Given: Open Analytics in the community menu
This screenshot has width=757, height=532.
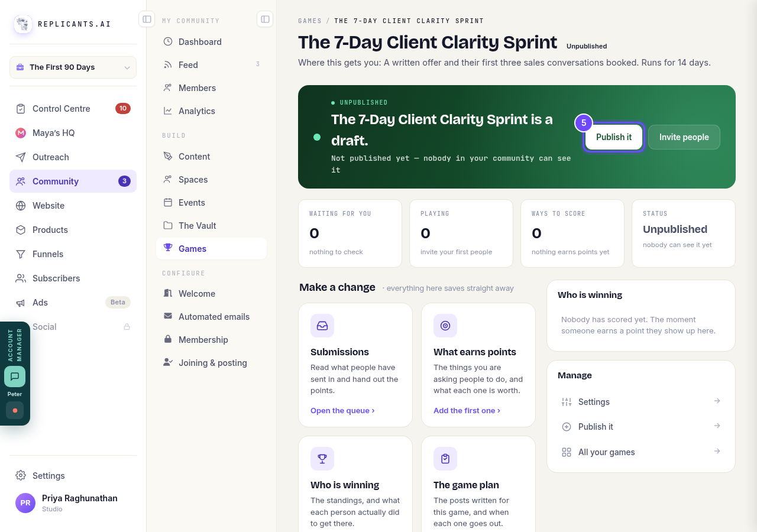Looking at the screenshot, I should [211, 111].
